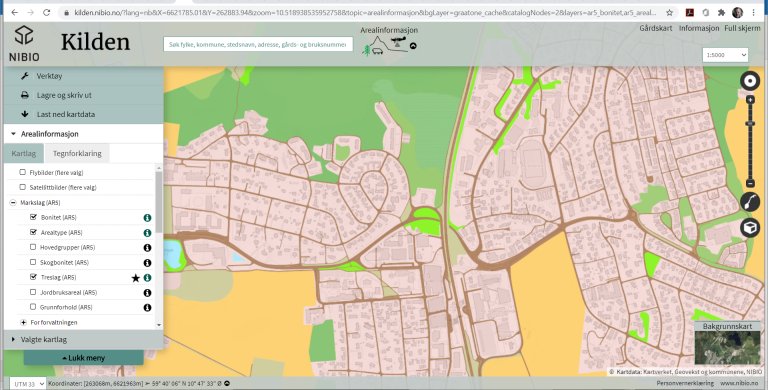
Task: Collapse the Markslag (AR5) tree group
Action: click(13, 202)
